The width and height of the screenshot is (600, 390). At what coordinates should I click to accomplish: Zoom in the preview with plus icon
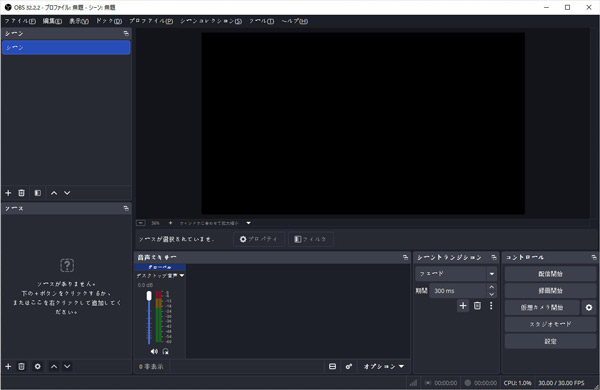170,223
